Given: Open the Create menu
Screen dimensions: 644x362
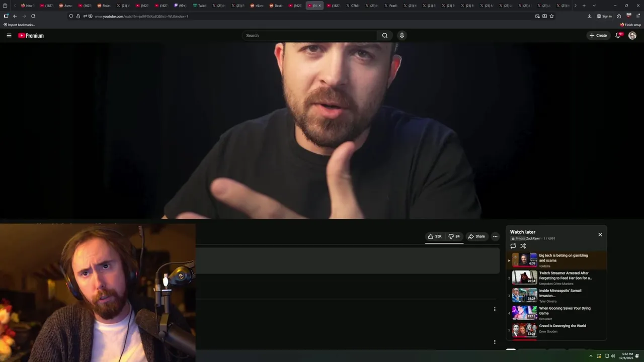Looking at the screenshot, I should pos(598,36).
